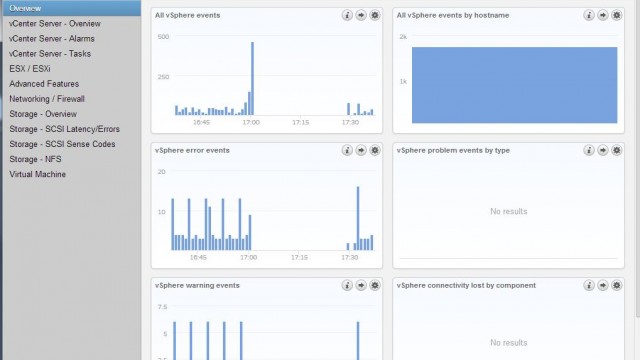
Task: Click the page vertical scrollbar
Action: coord(638,157)
